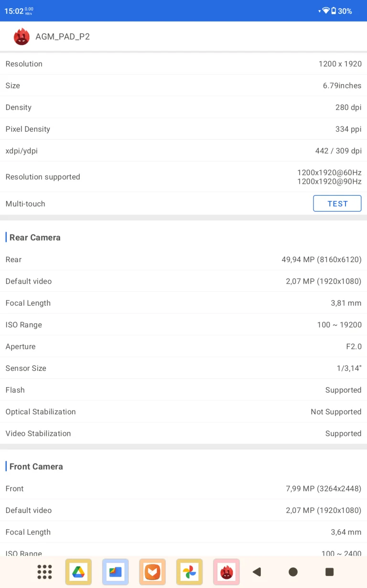The width and height of the screenshot is (367, 588).
Task: Launch the orange shield app in dock
Action: coord(152,572)
